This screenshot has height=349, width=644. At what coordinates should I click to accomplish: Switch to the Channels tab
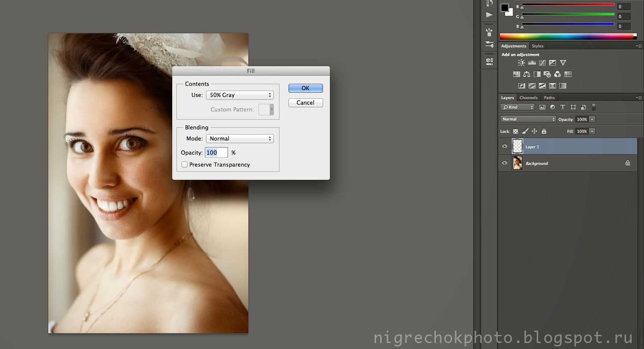528,98
